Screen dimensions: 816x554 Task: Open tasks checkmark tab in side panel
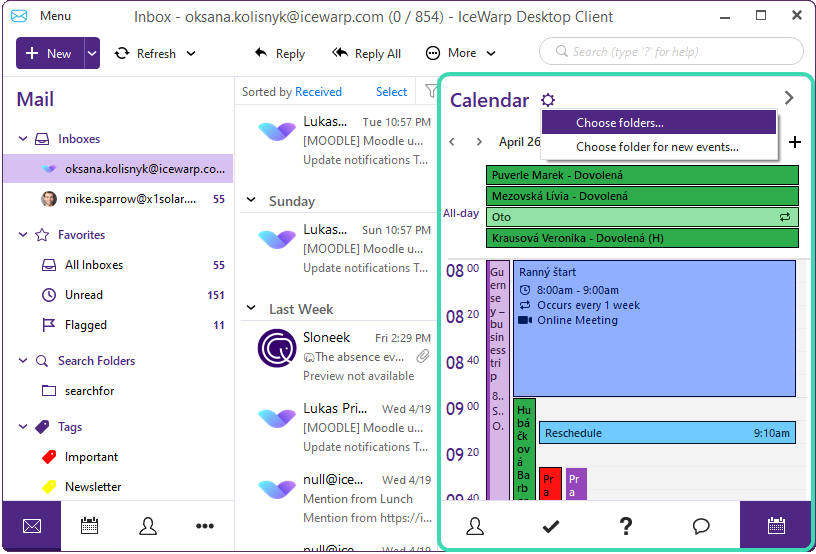pyautogui.click(x=550, y=525)
